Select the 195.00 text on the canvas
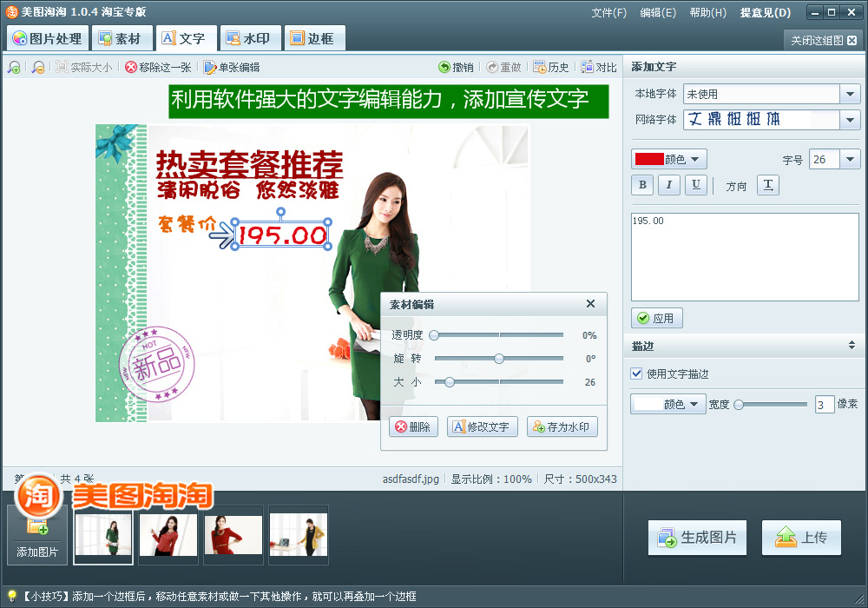This screenshot has width=868, height=608. pyautogui.click(x=282, y=235)
